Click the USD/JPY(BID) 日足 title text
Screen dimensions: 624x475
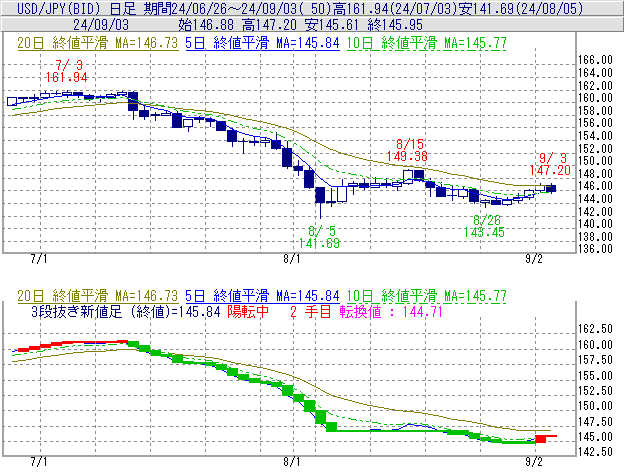click(77, 8)
